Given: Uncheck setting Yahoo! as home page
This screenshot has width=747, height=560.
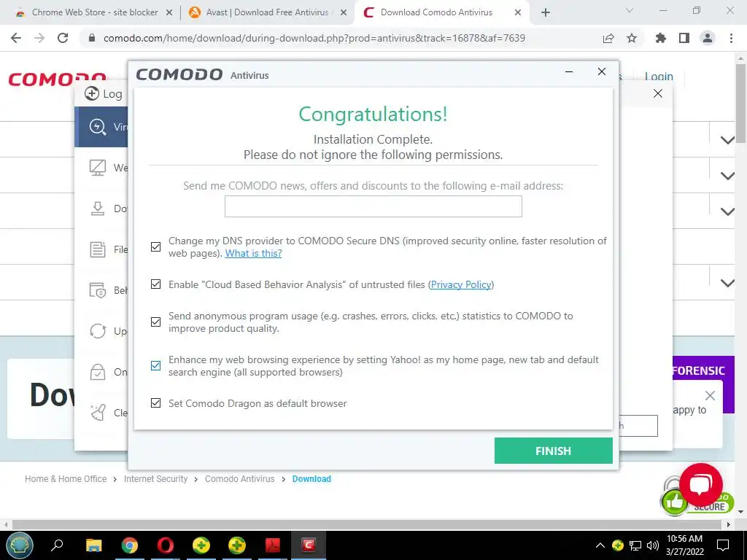Looking at the screenshot, I should (x=156, y=366).
